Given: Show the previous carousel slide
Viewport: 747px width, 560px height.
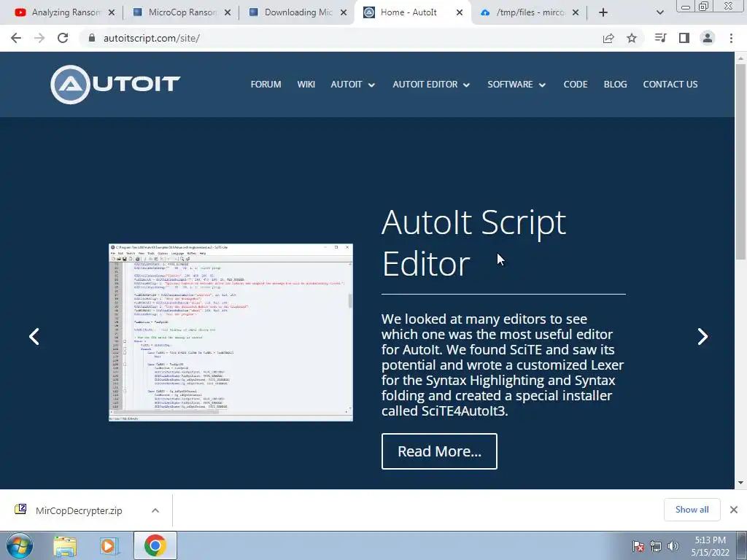Looking at the screenshot, I should [34, 337].
